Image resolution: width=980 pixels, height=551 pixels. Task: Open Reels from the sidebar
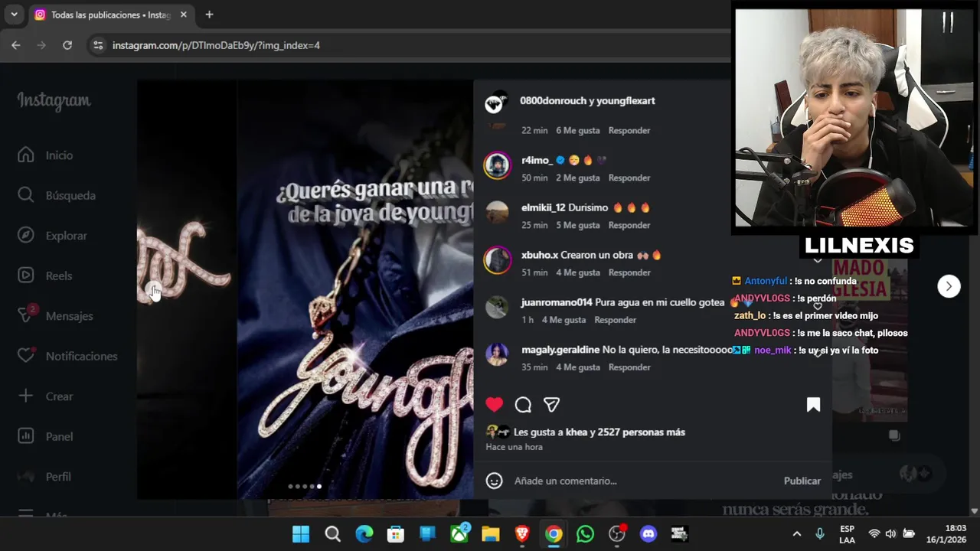59,275
